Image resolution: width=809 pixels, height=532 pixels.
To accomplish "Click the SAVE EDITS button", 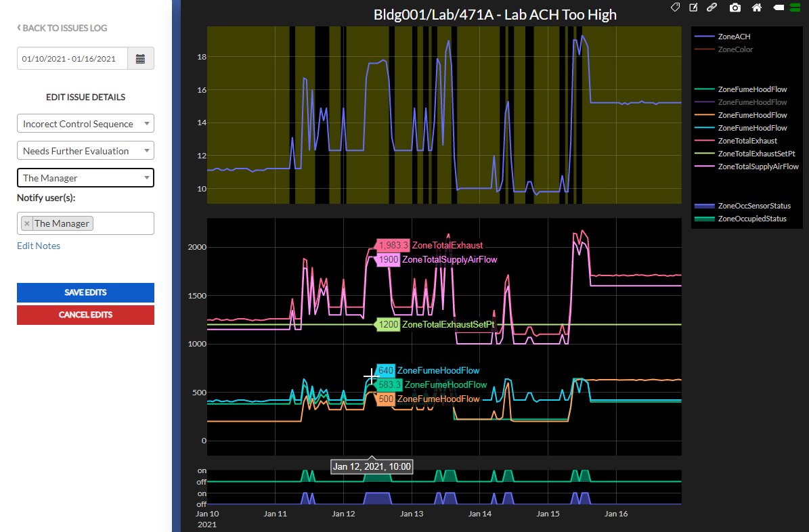I will tap(85, 292).
